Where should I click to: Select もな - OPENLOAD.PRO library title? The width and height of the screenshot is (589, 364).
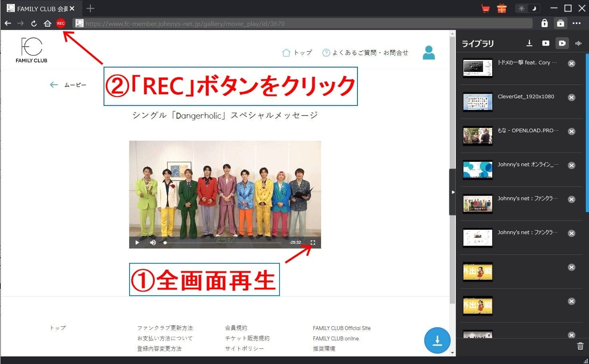click(528, 130)
